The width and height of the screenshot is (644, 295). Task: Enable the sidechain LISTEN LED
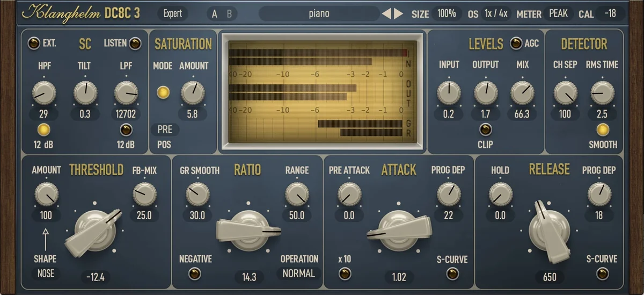[x=135, y=44]
